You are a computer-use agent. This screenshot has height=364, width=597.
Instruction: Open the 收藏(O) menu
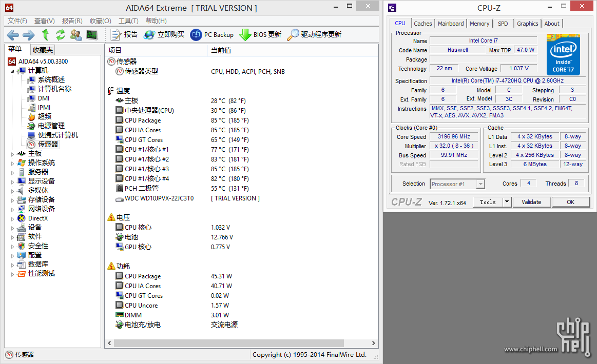coord(101,21)
